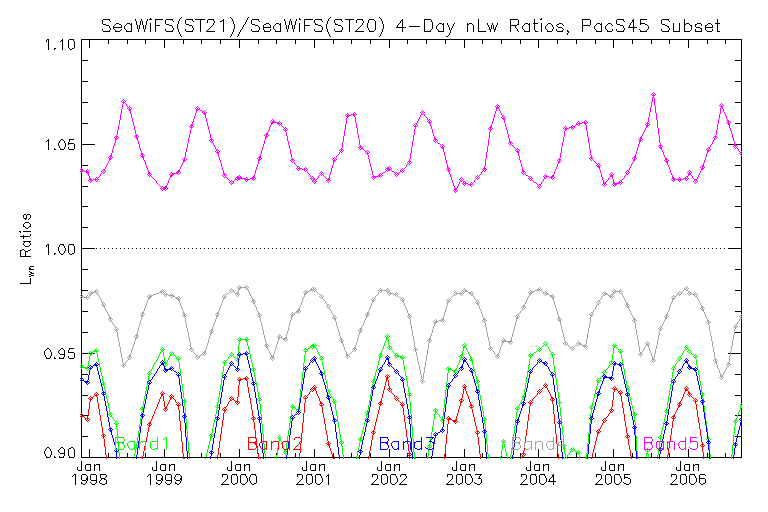This screenshot has width=768, height=512.
Task: Select the magenta Band5 legend label
Action: (x=671, y=444)
